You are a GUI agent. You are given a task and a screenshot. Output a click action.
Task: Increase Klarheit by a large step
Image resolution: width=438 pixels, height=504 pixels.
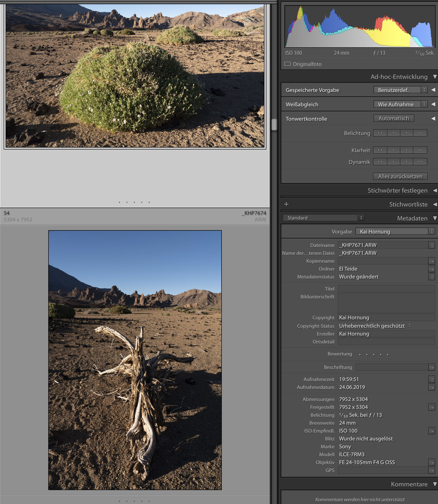(x=420, y=150)
